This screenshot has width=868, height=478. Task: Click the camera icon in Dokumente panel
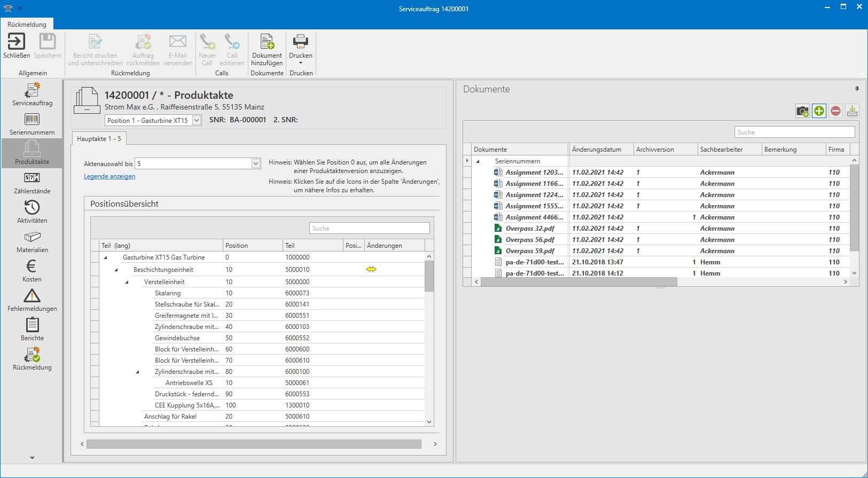[x=802, y=111]
